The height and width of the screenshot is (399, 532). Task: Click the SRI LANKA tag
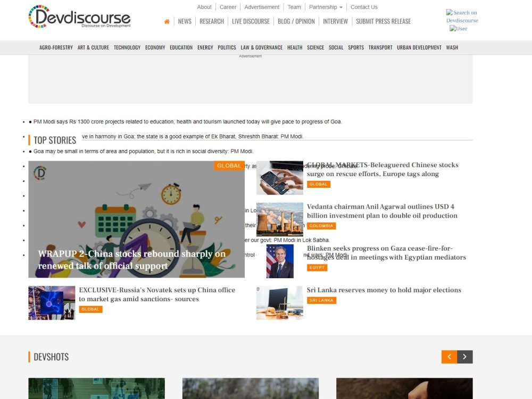point(321,300)
